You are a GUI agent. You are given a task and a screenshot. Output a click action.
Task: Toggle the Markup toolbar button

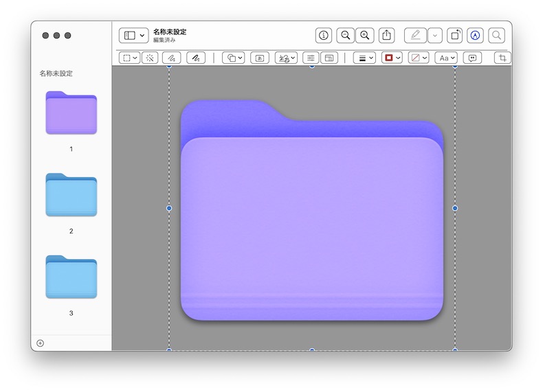coord(475,35)
